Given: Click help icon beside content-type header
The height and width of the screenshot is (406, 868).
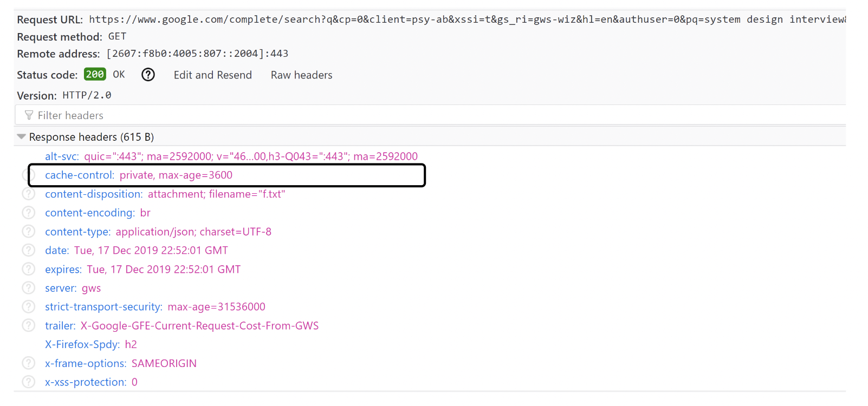Looking at the screenshot, I should tap(28, 232).
